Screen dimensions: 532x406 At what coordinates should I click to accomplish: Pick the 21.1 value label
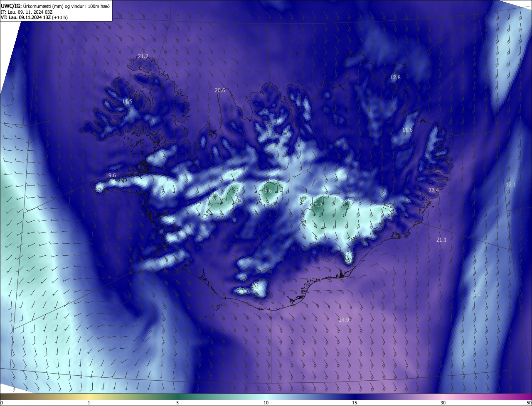[x=441, y=240]
